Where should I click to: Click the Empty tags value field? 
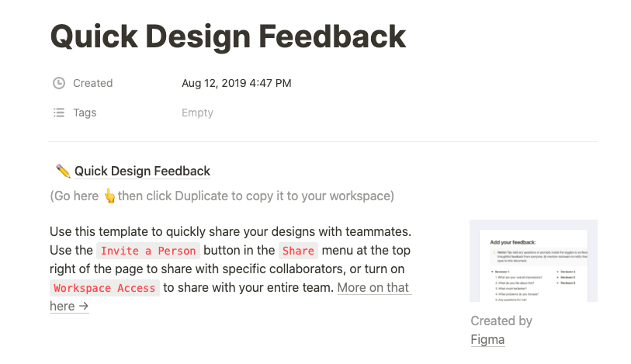pos(197,113)
